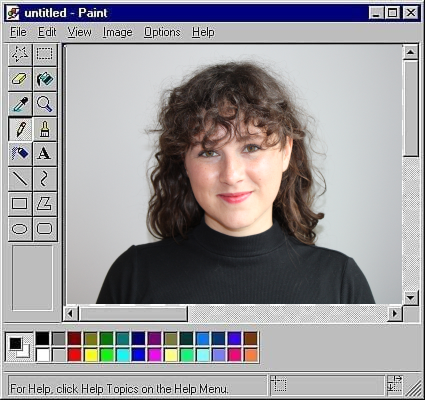This screenshot has height=400, width=425.
Task: Click the vertical scrollbar down arrow
Action: click(x=410, y=297)
